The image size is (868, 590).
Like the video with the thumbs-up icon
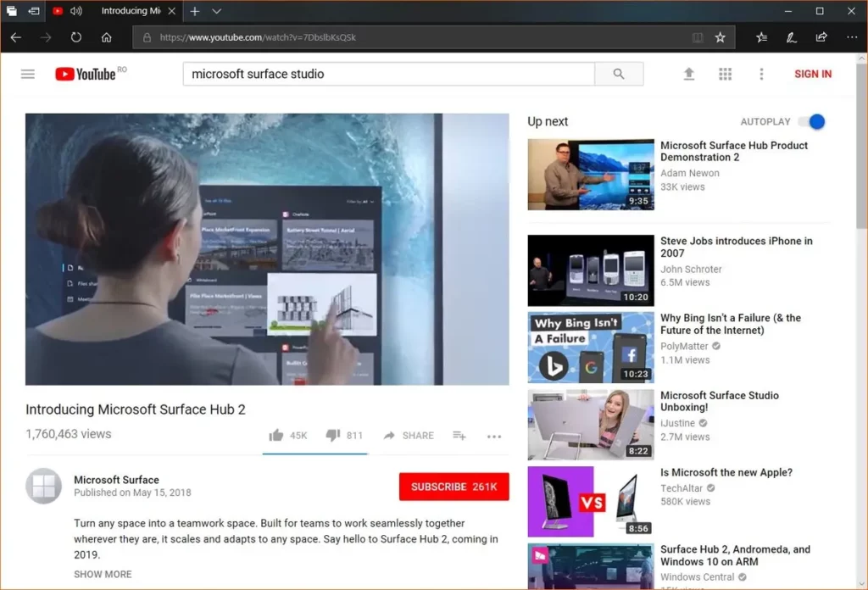[x=275, y=435]
